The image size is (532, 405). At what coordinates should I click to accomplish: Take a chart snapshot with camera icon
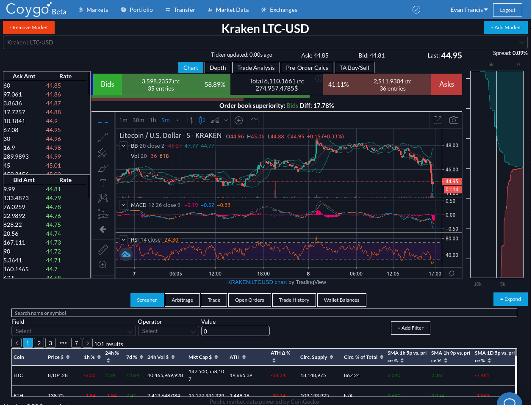pos(454,120)
